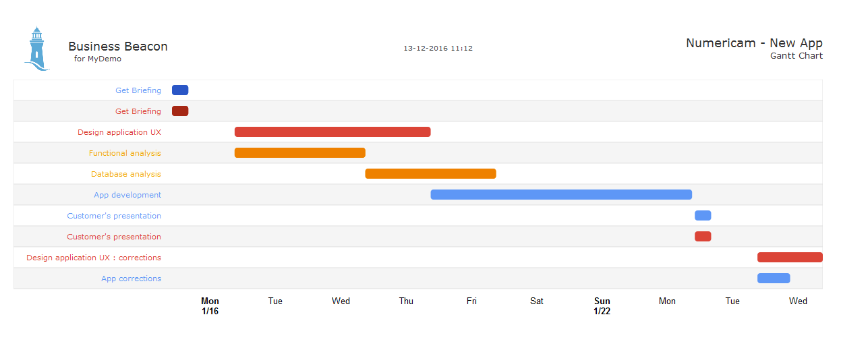Image resolution: width=868 pixels, height=350 pixels.
Task: Click the red UX corrections bar
Action: (x=790, y=258)
